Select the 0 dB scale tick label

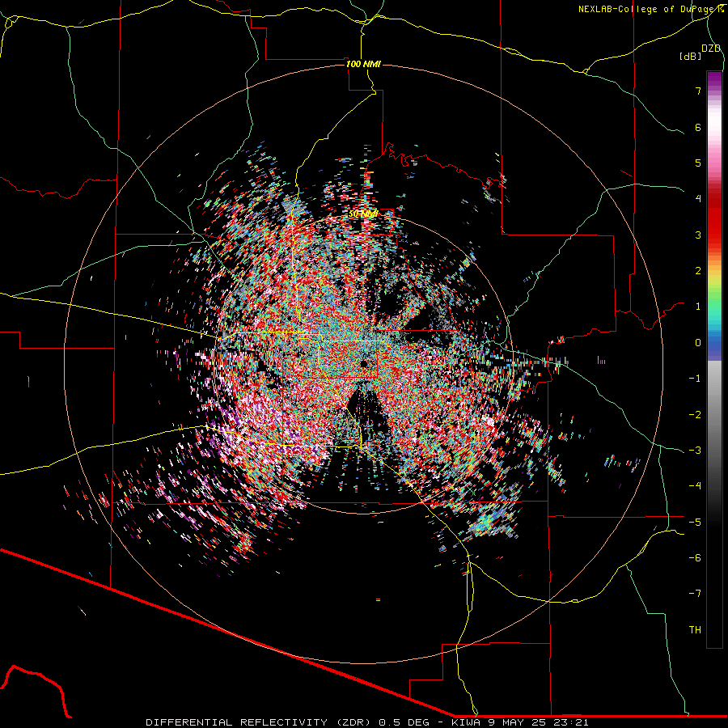tap(698, 343)
